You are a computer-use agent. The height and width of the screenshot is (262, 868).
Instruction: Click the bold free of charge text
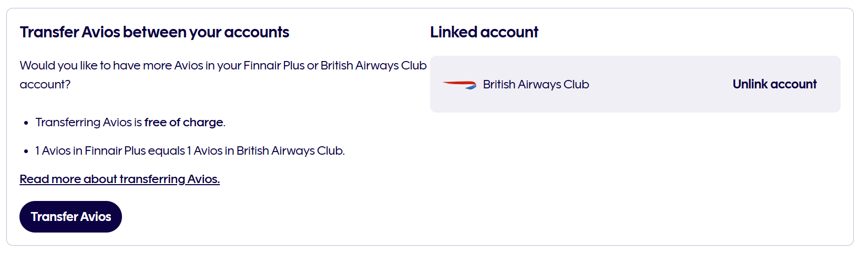[183, 122]
